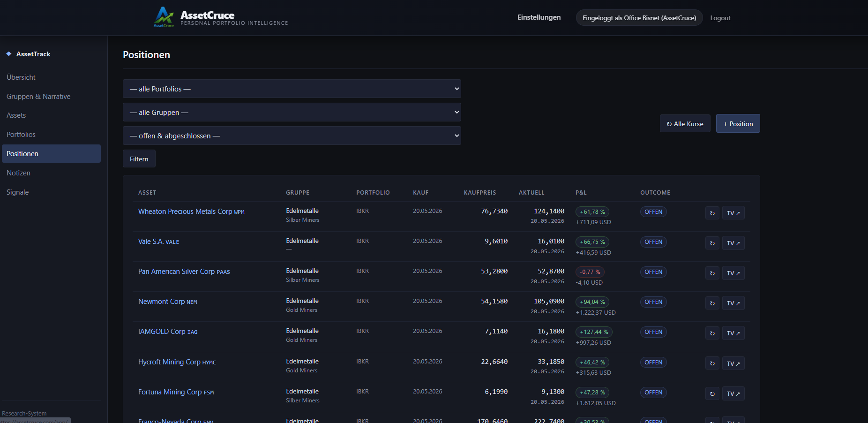Screen dimensions: 868x423
Task: Click the P&L column header
Action: (581, 193)
